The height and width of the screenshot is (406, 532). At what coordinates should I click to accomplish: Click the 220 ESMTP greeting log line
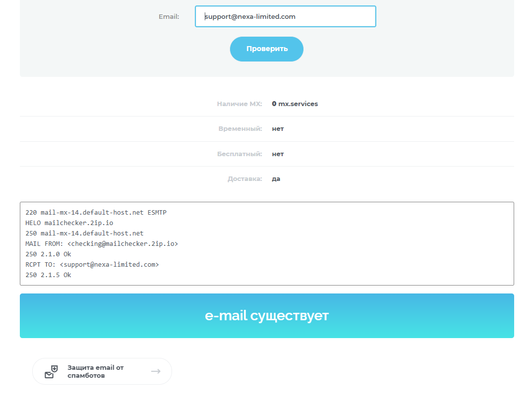pos(96,213)
